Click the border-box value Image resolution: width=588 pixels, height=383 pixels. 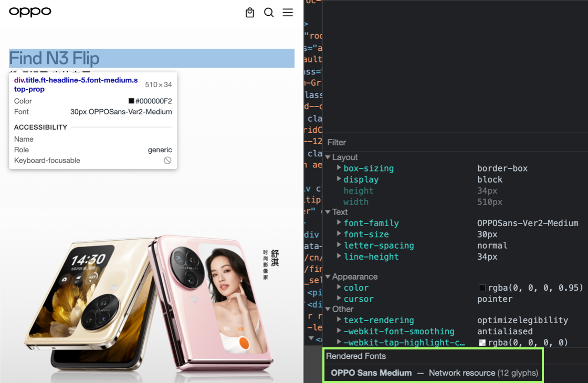point(502,168)
